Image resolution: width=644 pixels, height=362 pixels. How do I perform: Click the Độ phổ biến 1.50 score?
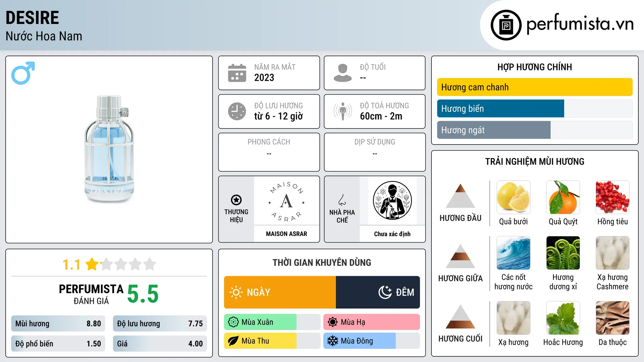[x=58, y=344]
